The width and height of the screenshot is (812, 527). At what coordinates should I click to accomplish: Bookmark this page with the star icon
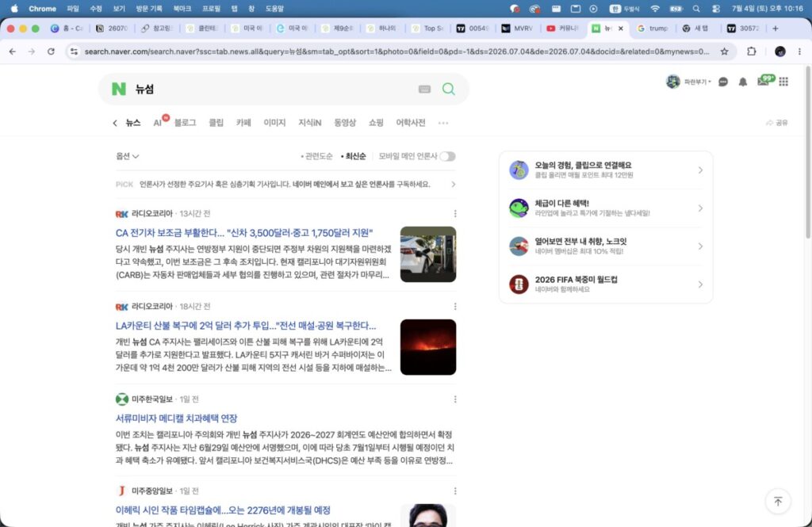point(724,52)
